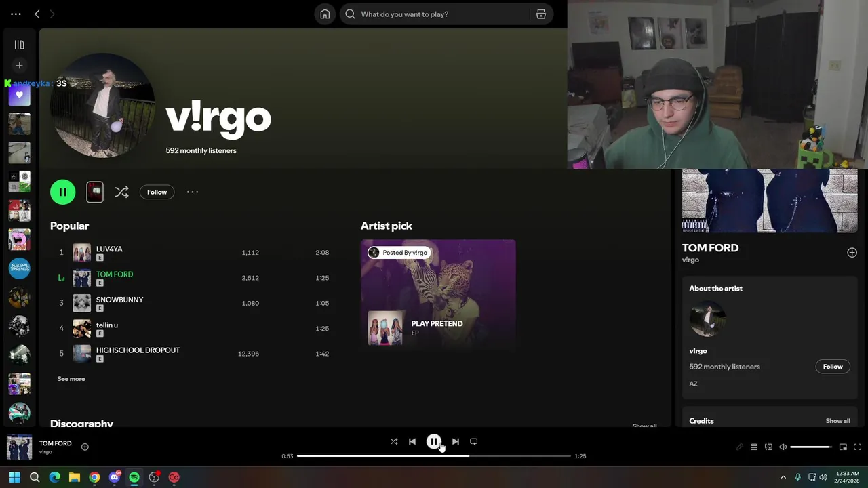Skip to the previous track
Image resolution: width=868 pixels, height=488 pixels.
pyautogui.click(x=412, y=441)
